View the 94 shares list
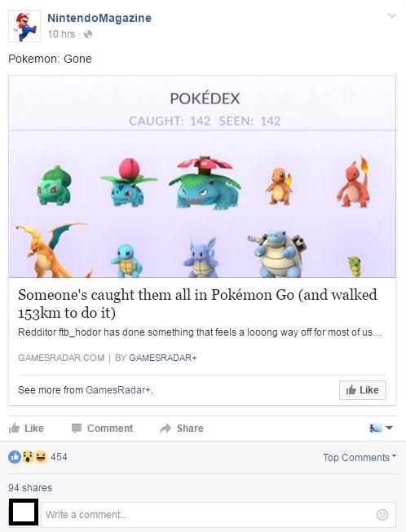This screenshot has height=532, width=406. tap(30, 487)
